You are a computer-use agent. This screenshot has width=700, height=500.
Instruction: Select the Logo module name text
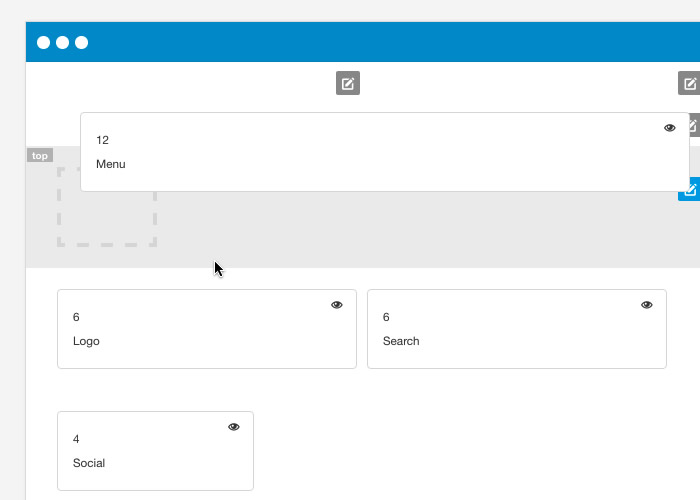[x=86, y=341]
